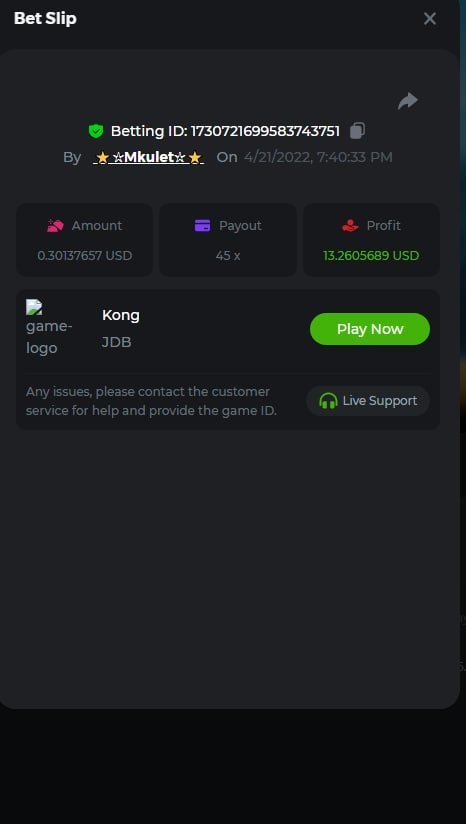Image resolution: width=466 pixels, height=824 pixels.
Task: Click the green verified shield icon
Action: point(96,131)
